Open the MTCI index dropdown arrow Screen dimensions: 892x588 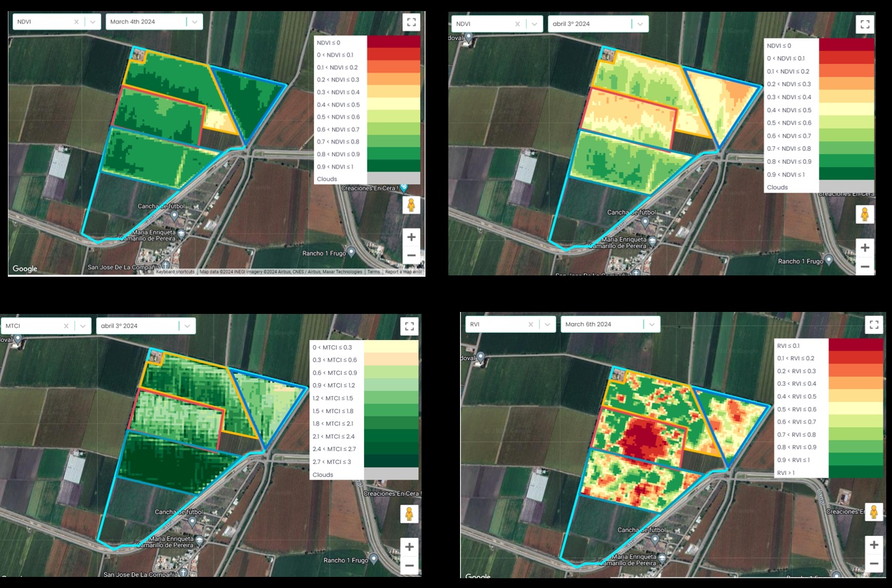point(83,326)
